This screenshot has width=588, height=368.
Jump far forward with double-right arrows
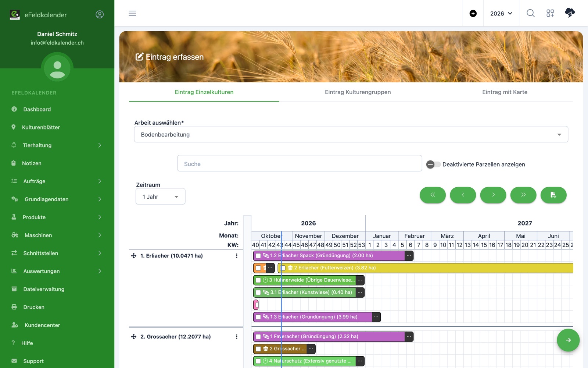tap(523, 195)
